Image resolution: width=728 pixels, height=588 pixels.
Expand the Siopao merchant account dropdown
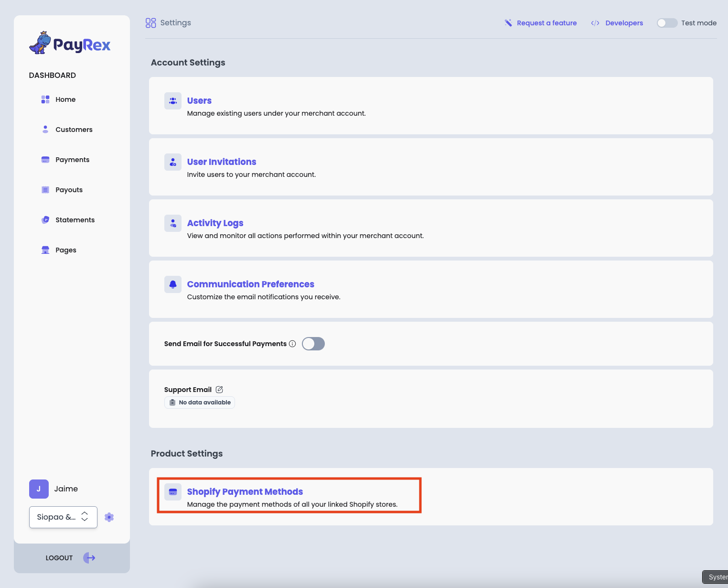pyautogui.click(x=63, y=517)
